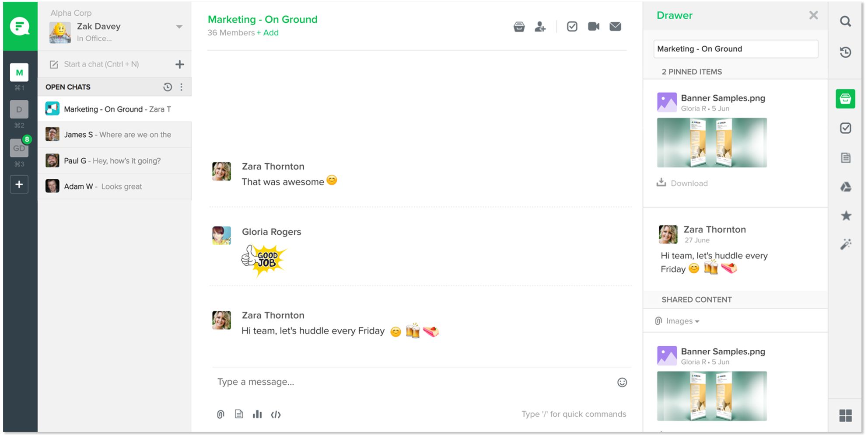Expand the Images filter in Shared Content
This screenshot has width=868, height=435.
pos(682,321)
